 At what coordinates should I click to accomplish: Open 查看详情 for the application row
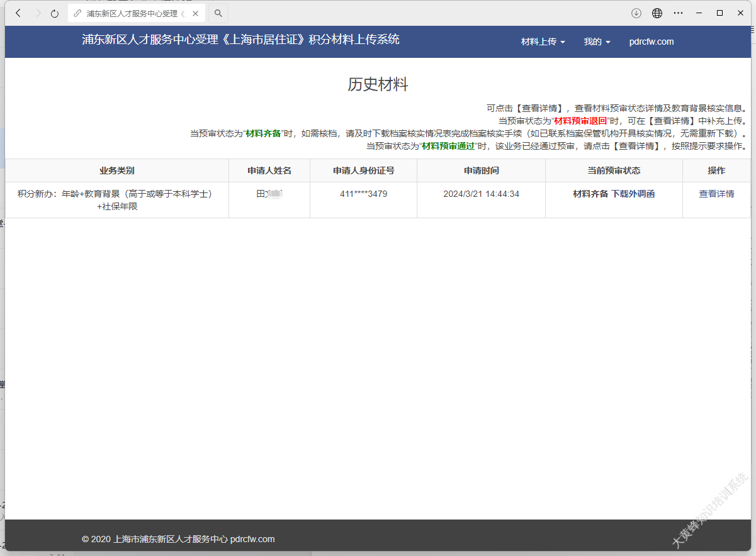pyautogui.click(x=716, y=194)
